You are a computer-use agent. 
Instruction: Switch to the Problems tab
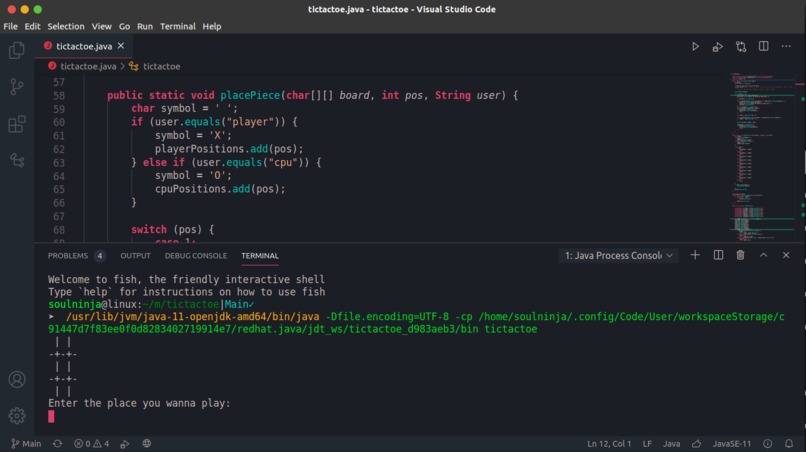click(x=68, y=256)
